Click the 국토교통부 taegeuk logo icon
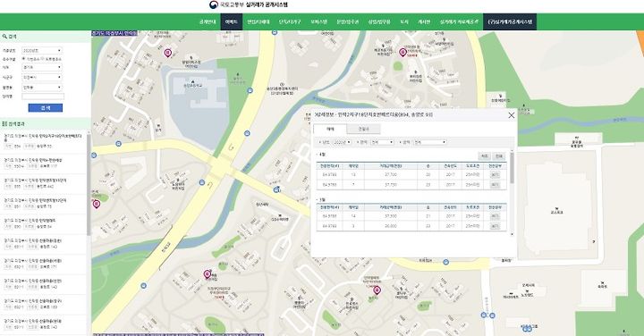 pos(214,5)
